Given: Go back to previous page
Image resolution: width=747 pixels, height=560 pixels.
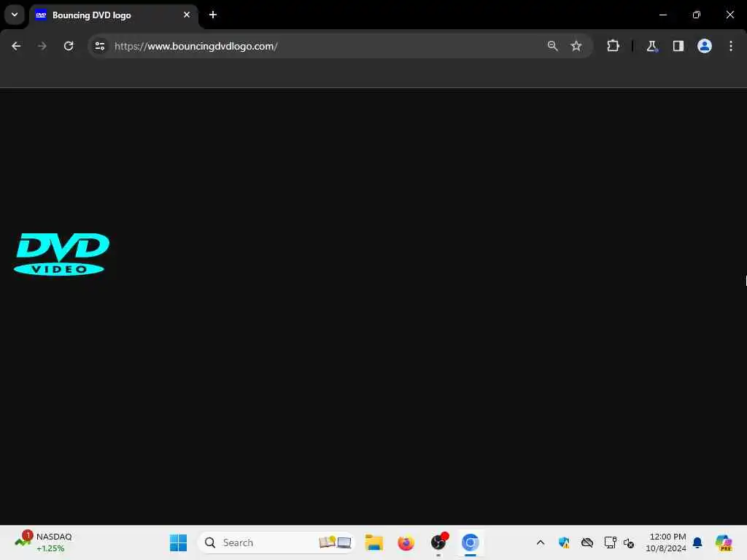Looking at the screenshot, I should click(16, 46).
